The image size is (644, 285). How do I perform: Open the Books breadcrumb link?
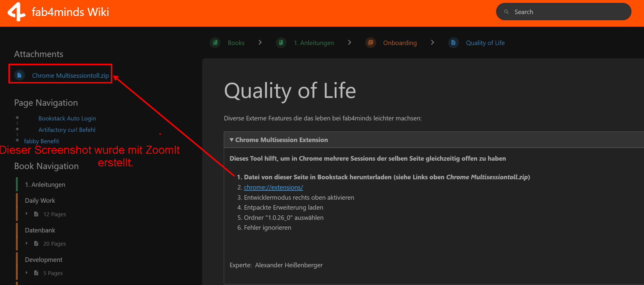pyautogui.click(x=236, y=43)
